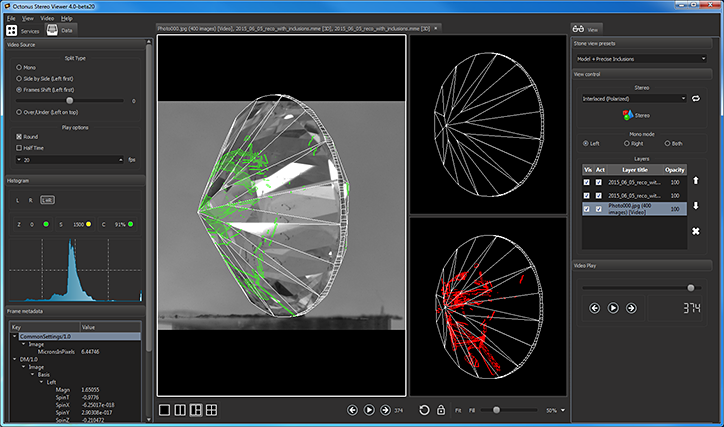
Task: Move selected layer down with the arrow icon
Action: click(x=696, y=206)
